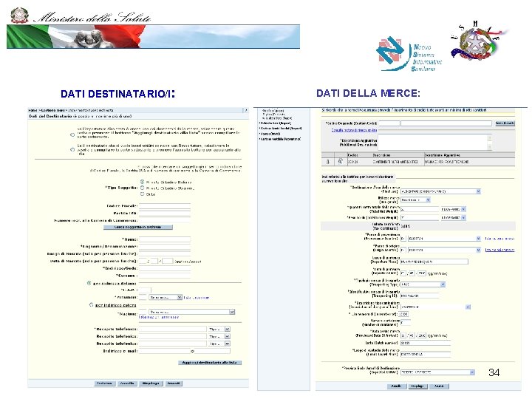
Task: Open the Descrizione tipo contenitore dropdown
Action: (x=435, y=307)
